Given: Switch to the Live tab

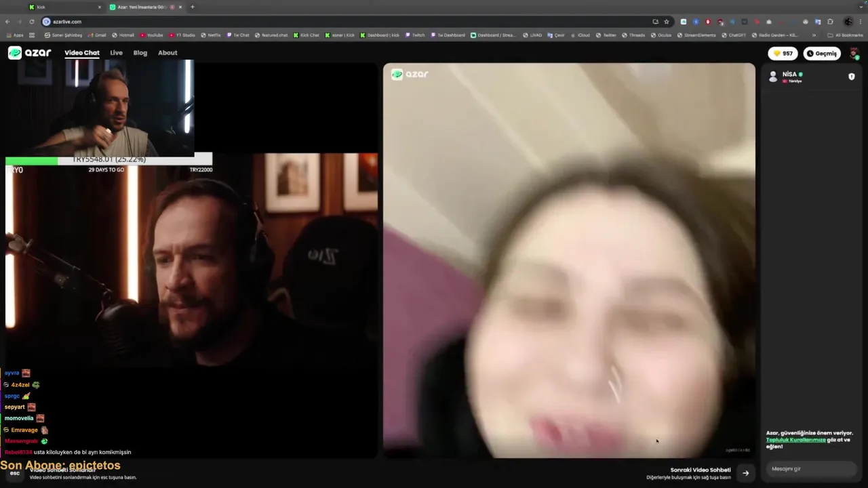Looking at the screenshot, I should (117, 53).
